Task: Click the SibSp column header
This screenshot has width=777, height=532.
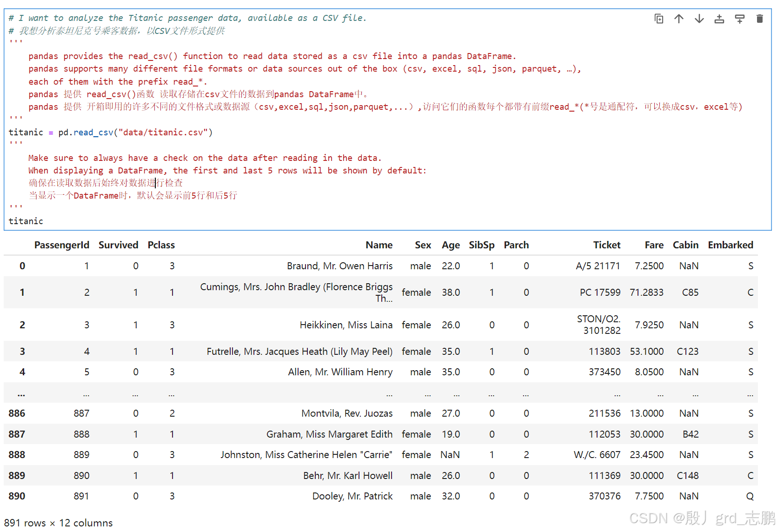Action: [482, 245]
